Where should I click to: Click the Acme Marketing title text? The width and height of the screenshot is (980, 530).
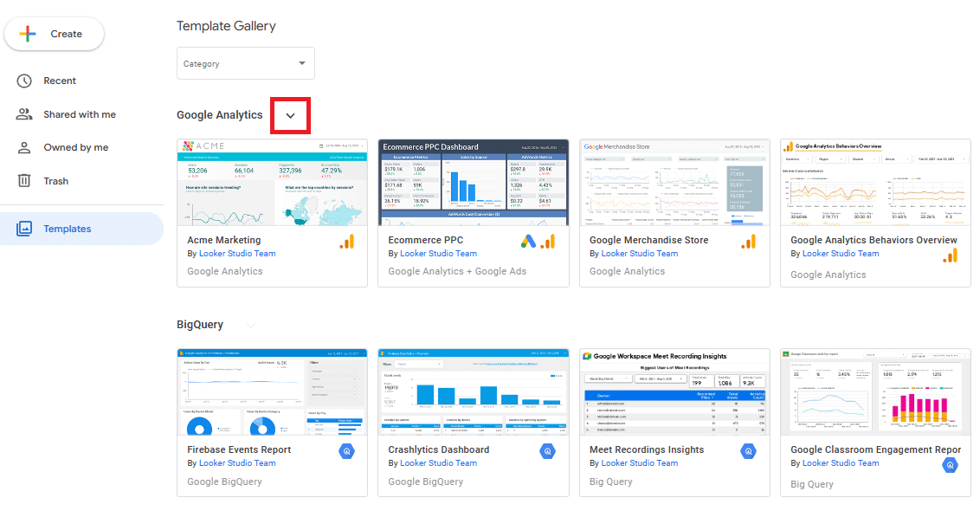point(223,240)
